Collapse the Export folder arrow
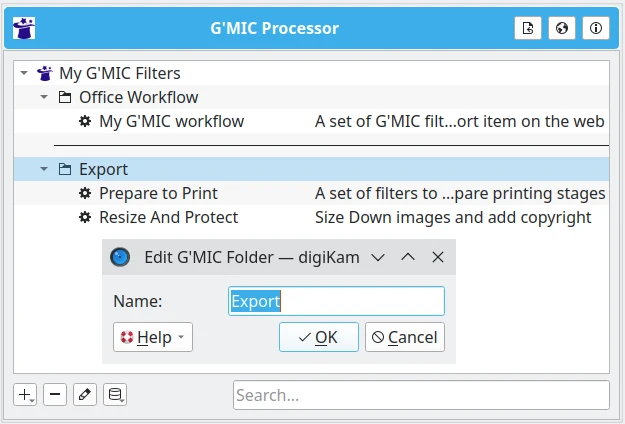625x424 pixels. pos(44,169)
